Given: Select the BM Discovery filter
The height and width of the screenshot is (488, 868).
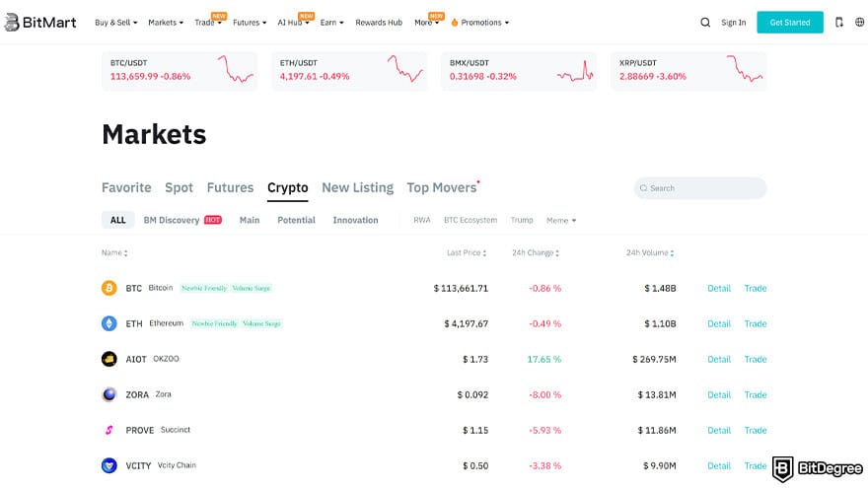Looking at the screenshot, I should [182, 220].
